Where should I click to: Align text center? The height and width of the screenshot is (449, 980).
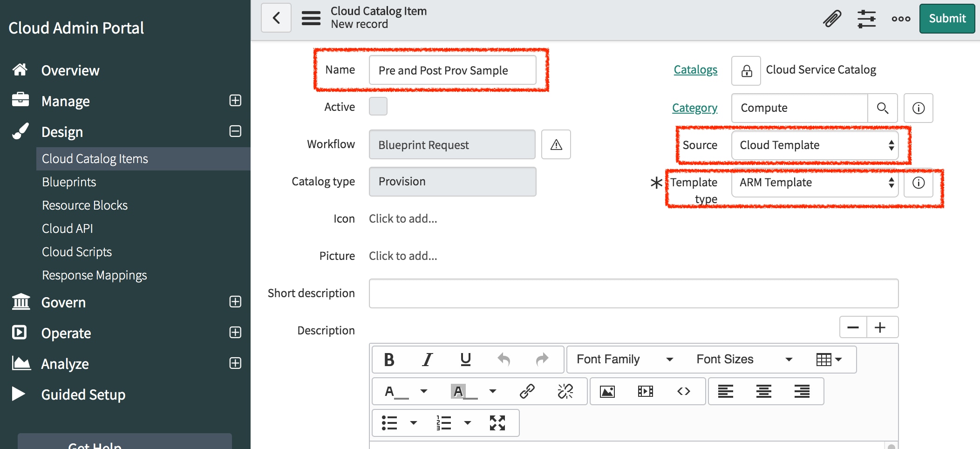[764, 392]
